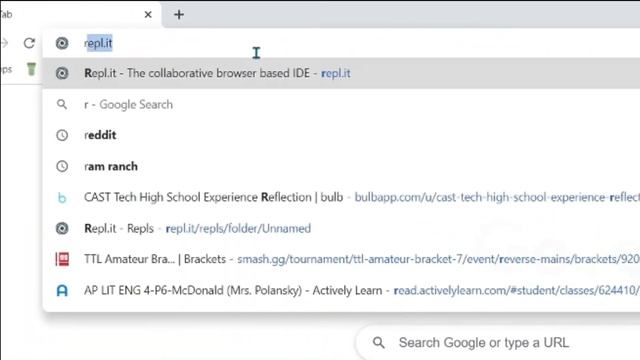This screenshot has width=640, height=360.
Task: Click the clock icon next to ram ranch
Action: point(62,166)
